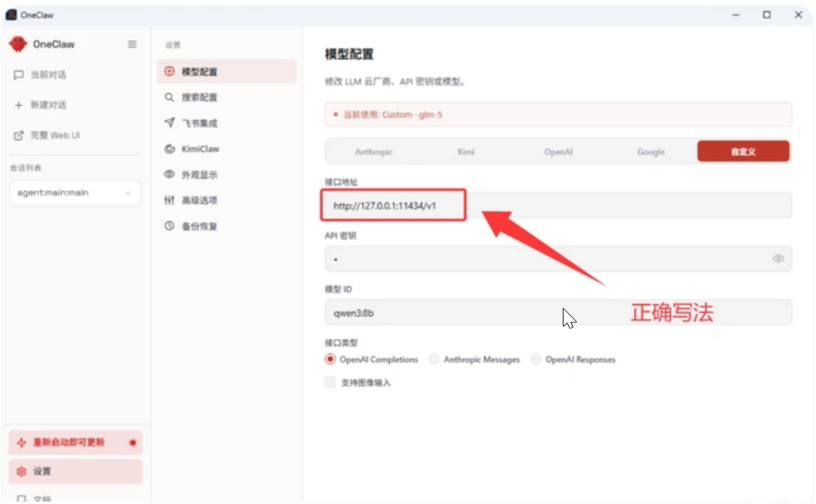Click the appearance display eye icon
The image size is (816, 504).
170,174
